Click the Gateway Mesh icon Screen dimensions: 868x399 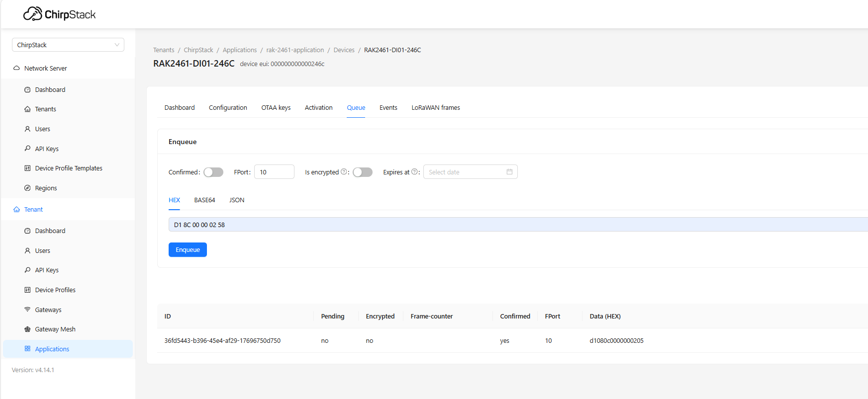(27, 329)
